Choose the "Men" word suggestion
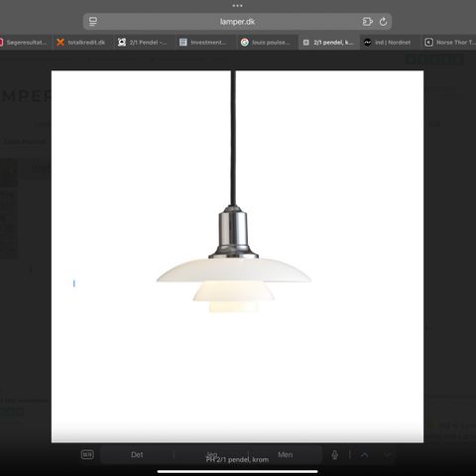The height and width of the screenshot is (476, 476). point(286,455)
